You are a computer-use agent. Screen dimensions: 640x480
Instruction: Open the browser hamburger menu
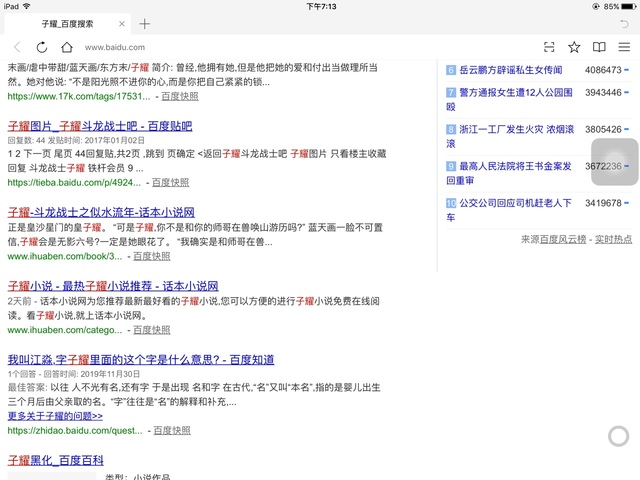pyautogui.click(x=624, y=47)
